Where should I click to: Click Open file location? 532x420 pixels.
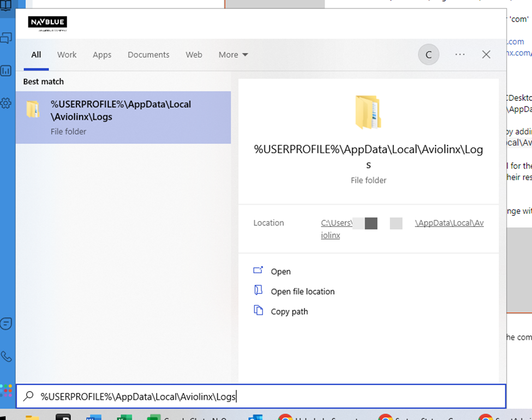(x=303, y=291)
